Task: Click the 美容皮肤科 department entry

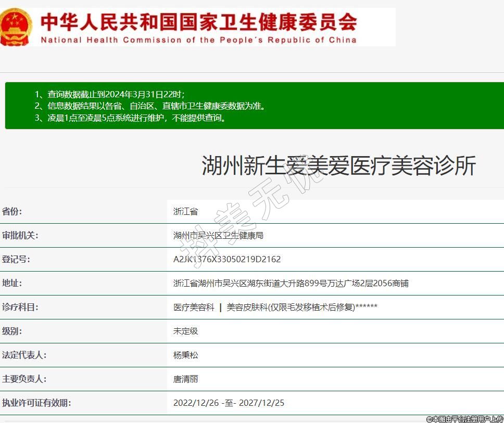Action: (x=302, y=307)
